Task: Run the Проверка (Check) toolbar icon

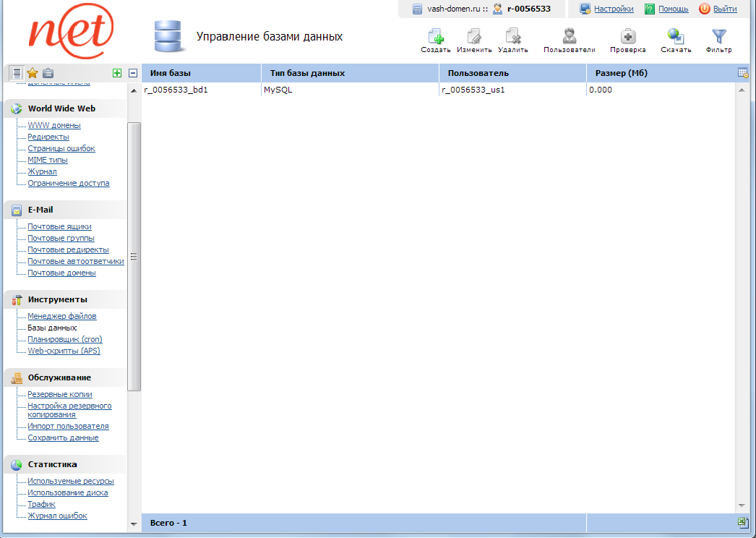Action: tap(628, 38)
